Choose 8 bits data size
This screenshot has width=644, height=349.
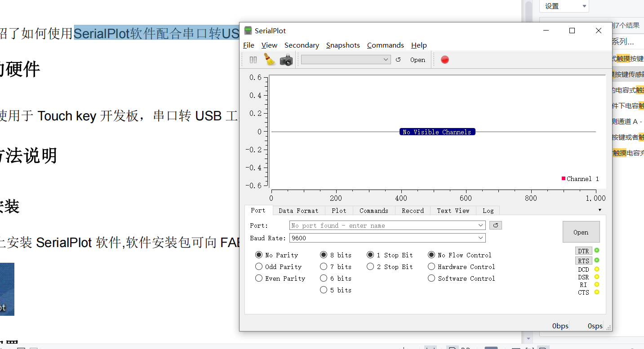tap(336, 255)
